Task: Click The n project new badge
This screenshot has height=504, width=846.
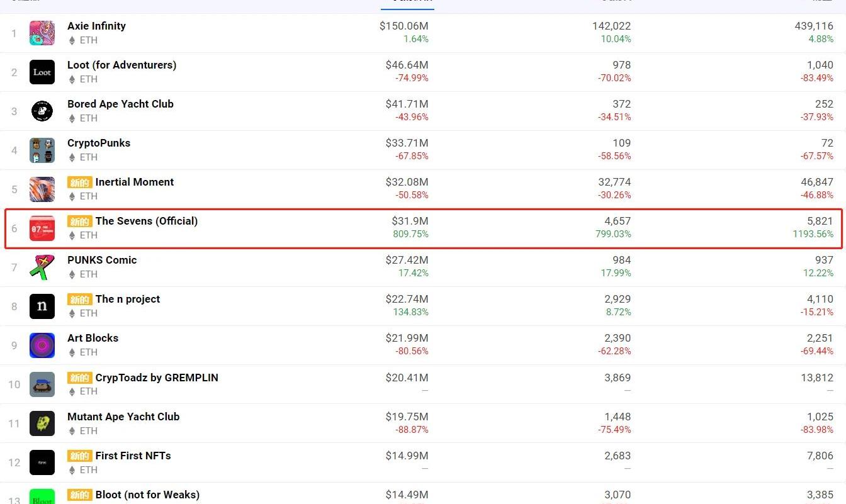Action: [80, 300]
